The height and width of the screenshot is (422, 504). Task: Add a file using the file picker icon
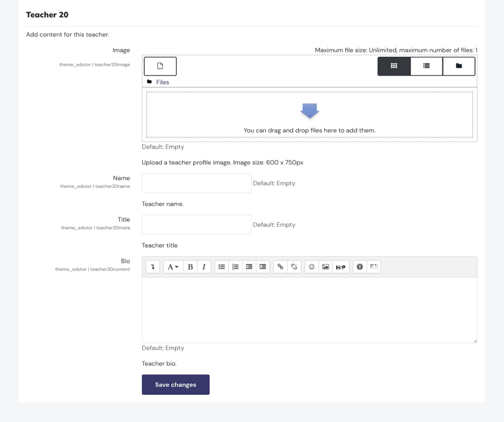(x=159, y=65)
